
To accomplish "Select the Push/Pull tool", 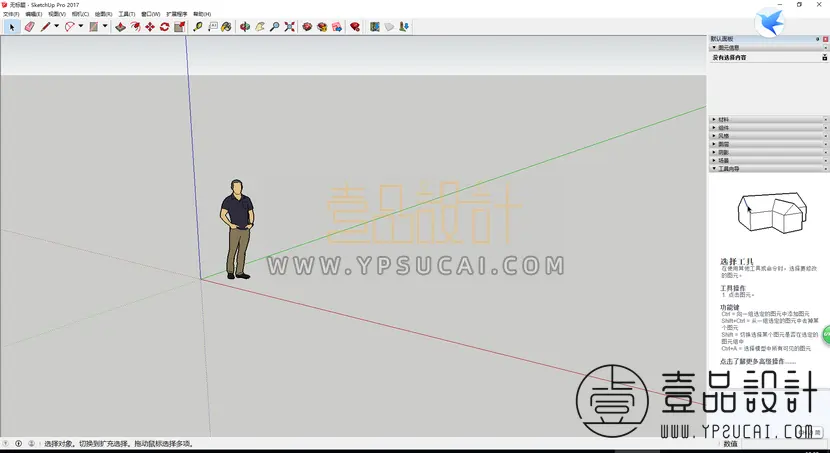I will coord(121,26).
